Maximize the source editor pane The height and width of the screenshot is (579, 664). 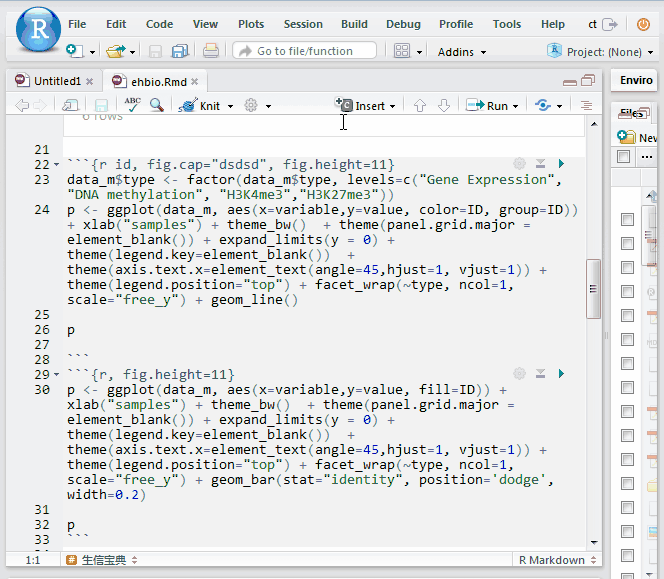click(588, 80)
